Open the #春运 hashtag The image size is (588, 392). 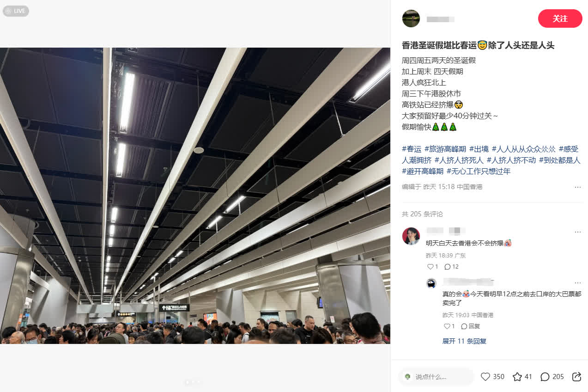[x=412, y=149]
